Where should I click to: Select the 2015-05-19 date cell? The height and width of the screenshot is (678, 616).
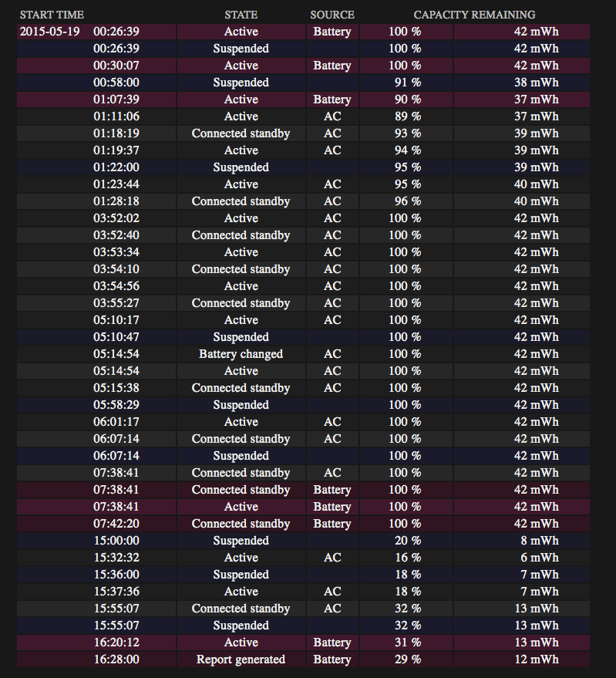pos(50,32)
